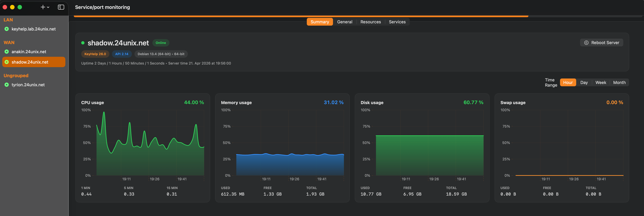Viewport: 644px width, 216px height.
Task: Open the dropdown chevron beside the plus button
Action: coord(48,7)
